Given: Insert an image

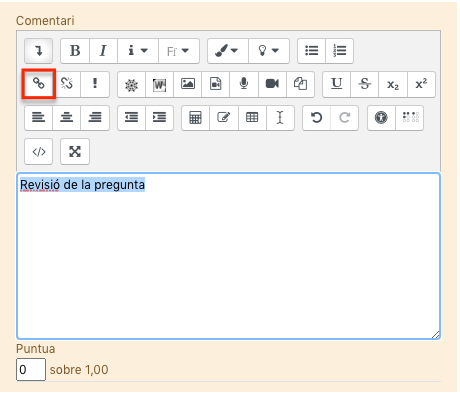Looking at the screenshot, I should click(x=188, y=84).
